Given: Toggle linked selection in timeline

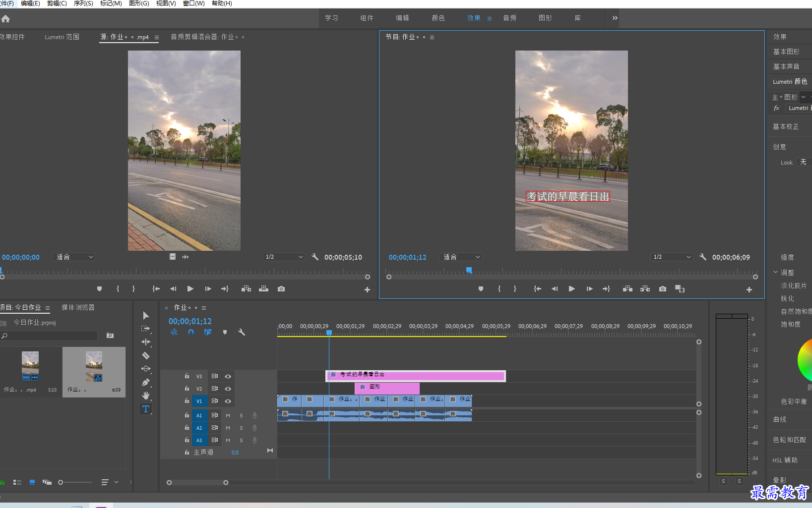Looking at the screenshot, I should pyautogui.click(x=207, y=332).
